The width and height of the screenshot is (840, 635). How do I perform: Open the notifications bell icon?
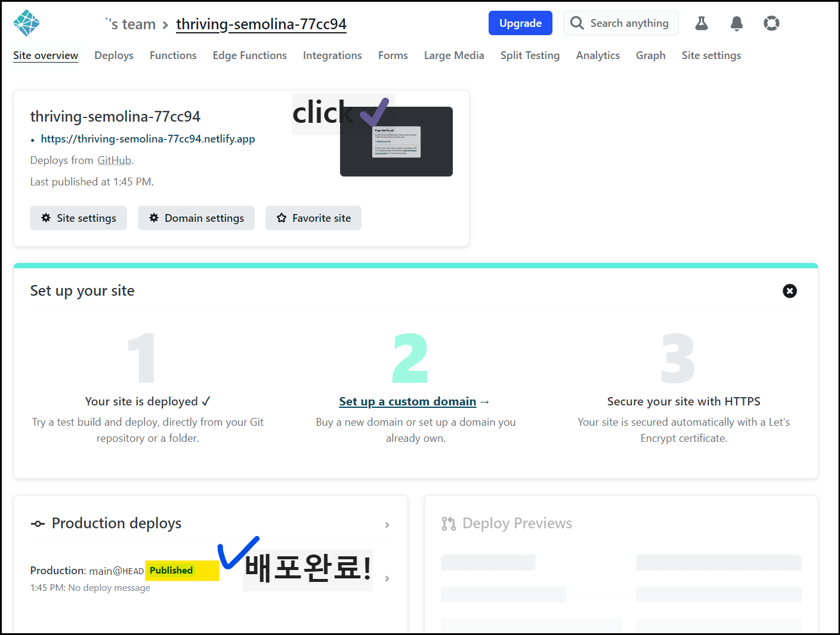737,23
